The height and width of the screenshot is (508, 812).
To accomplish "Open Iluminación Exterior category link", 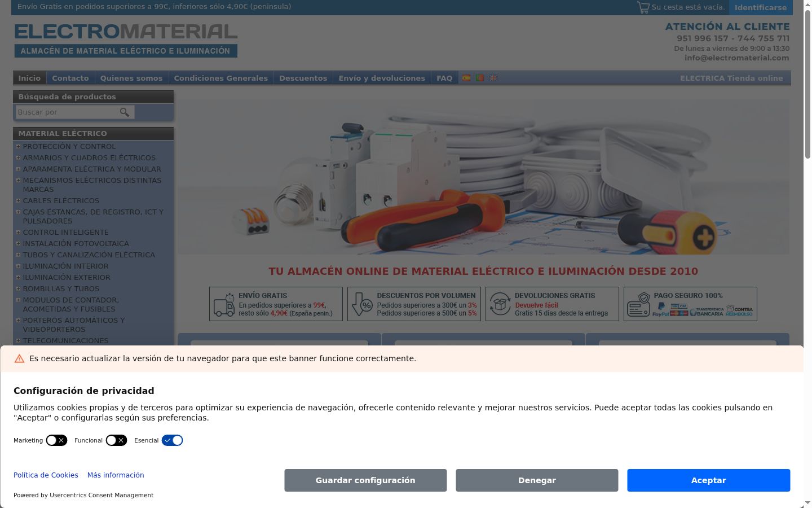I will click(x=67, y=277).
